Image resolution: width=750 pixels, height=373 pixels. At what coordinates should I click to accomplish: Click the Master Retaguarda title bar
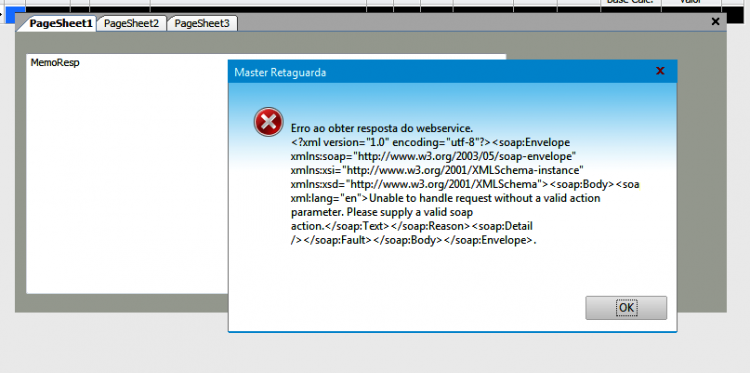[x=452, y=72]
